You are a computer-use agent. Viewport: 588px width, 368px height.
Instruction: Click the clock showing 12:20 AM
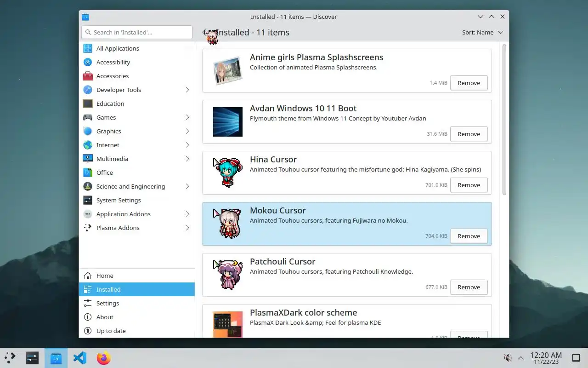[546, 358]
